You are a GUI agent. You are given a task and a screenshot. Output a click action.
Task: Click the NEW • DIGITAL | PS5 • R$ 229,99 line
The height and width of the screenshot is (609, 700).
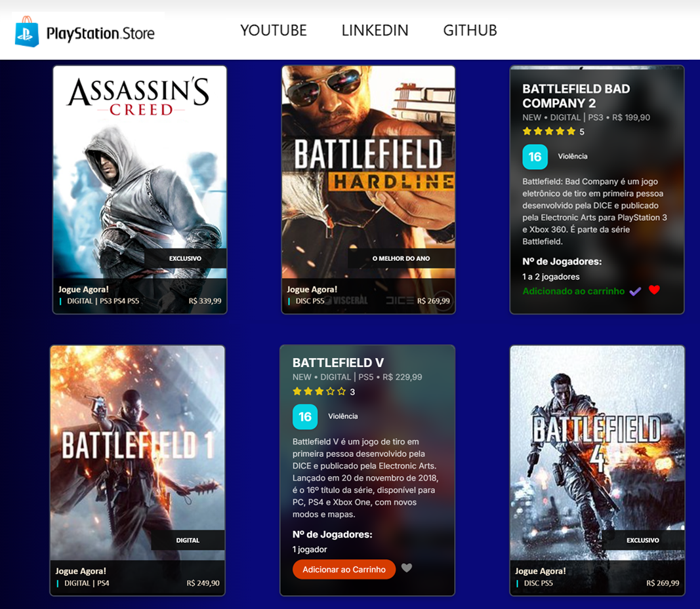point(357,377)
